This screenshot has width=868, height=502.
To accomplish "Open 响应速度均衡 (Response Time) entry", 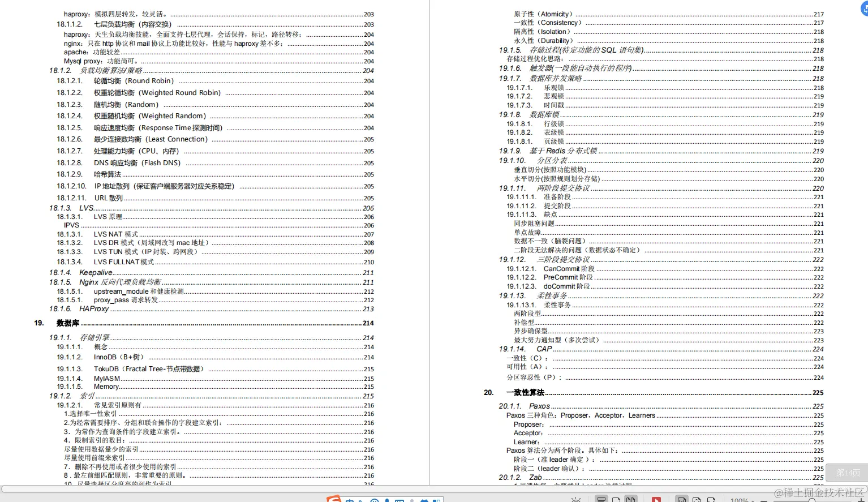I will (x=215, y=128).
